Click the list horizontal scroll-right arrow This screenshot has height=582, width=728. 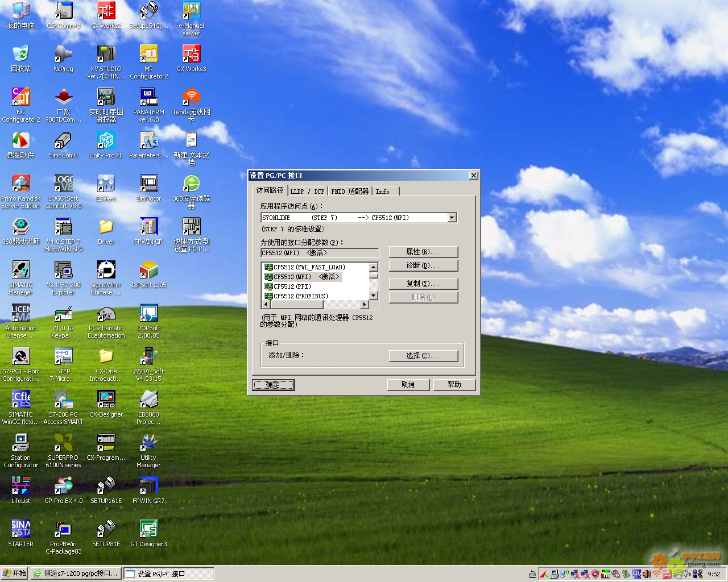coord(365,305)
